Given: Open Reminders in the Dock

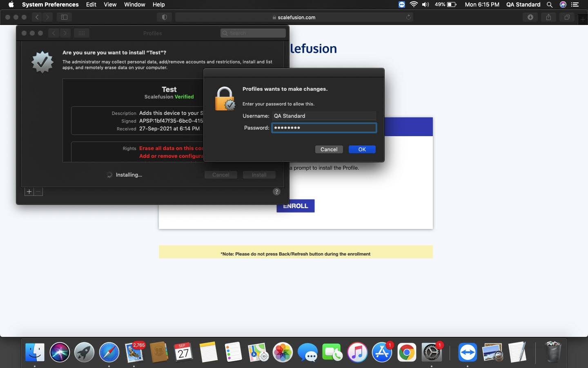Looking at the screenshot, I should click(x=233, y=352).
